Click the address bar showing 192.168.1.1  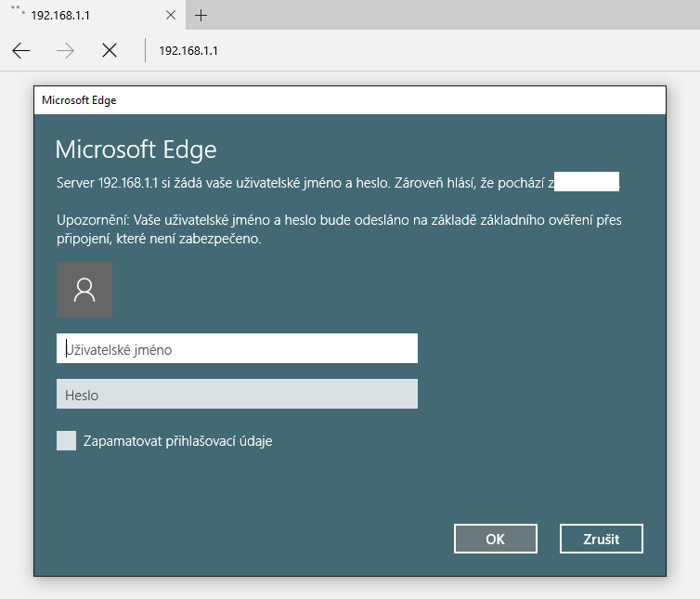(x=188, y=50)
